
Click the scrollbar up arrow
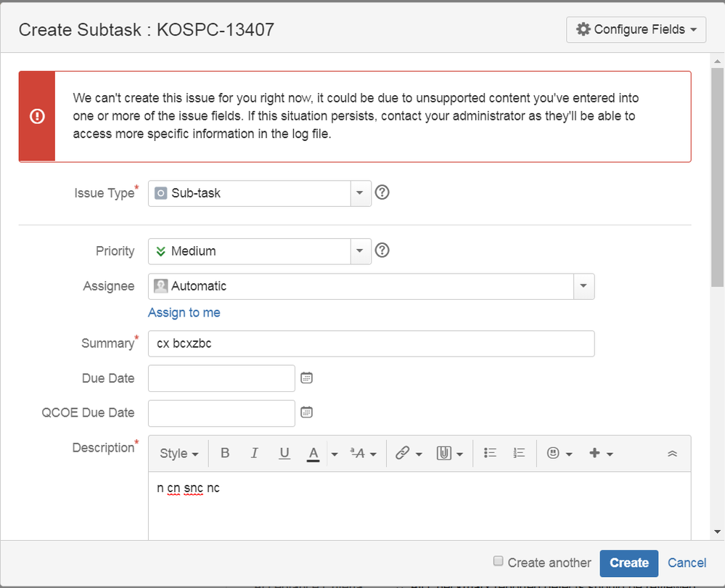[717, 60]
